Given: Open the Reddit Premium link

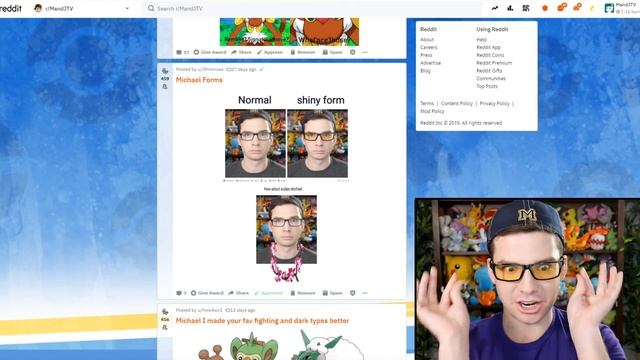Looking at the screenshot, I should (494, 63).
